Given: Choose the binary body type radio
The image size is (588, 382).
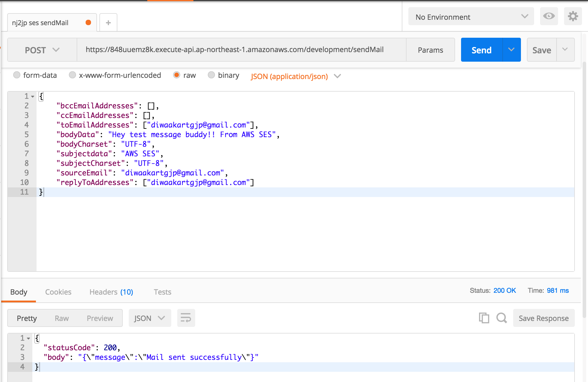Looking at the screenshot, I should tap(211, 75).
